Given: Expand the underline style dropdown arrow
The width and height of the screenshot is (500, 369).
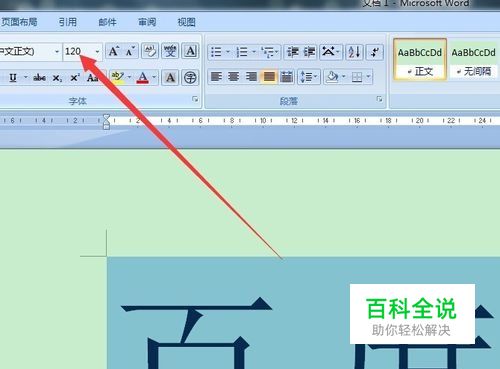Looking at the screenshot, I should pyautogui.click(x=25, y=78).
